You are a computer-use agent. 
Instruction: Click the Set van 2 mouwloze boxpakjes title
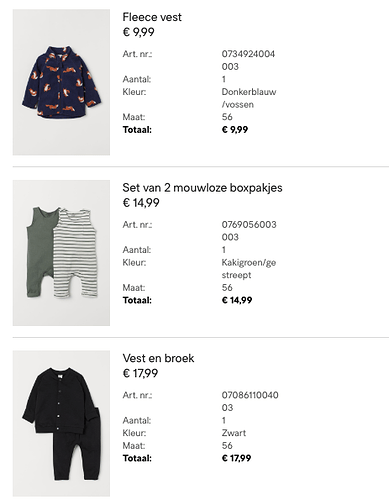coord(202,188)
